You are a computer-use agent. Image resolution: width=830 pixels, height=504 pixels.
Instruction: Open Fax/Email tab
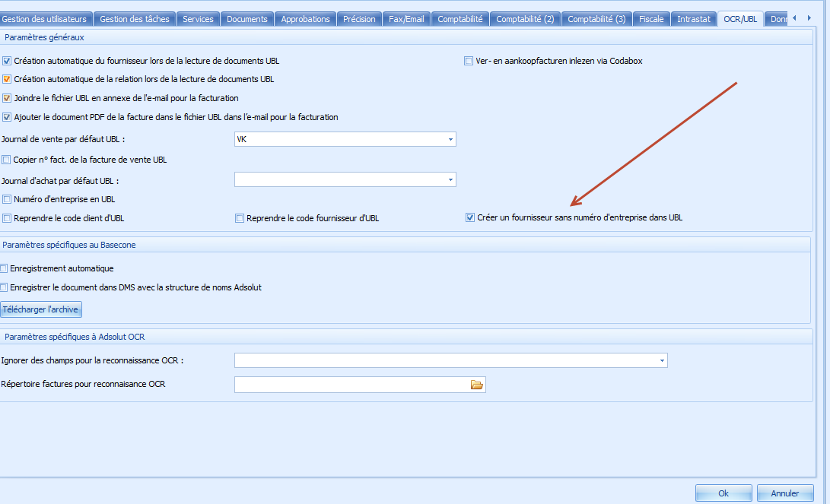tap(406, 19)
